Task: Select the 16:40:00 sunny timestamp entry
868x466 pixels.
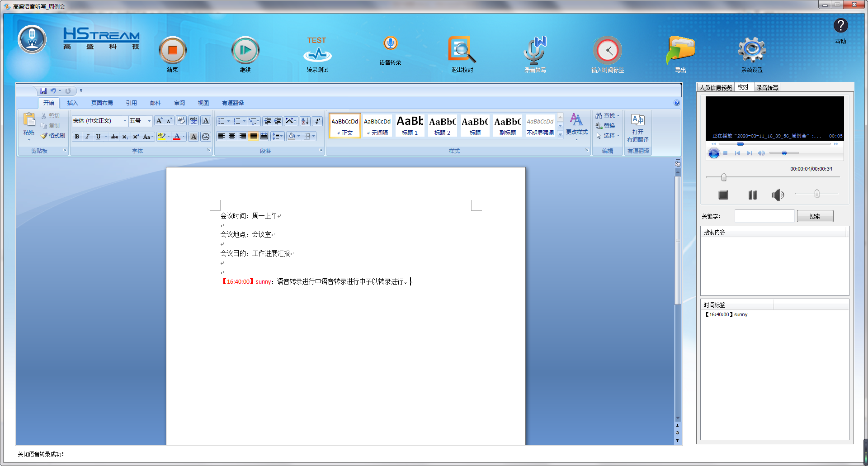Action: coord(726,314)
